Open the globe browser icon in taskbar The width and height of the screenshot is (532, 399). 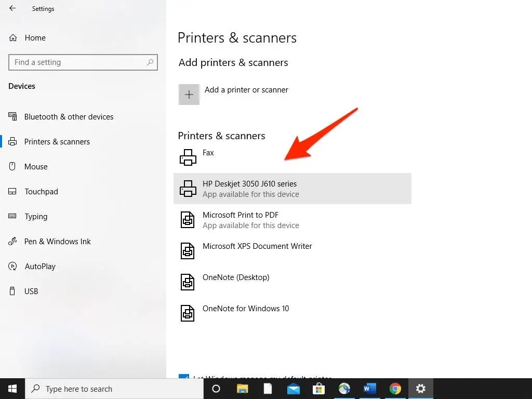click(344, 389)
